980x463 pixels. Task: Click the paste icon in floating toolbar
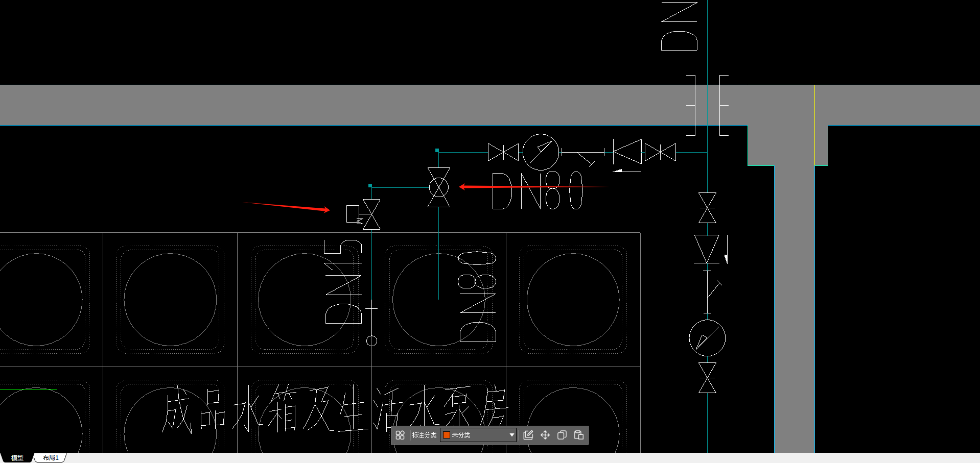click(579, 435)
